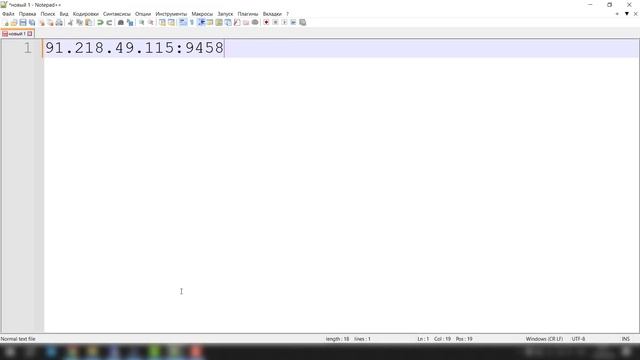The image size is (640, 360).
Task: Click the Close document toolbar icon
Action: (x=42, y=22)
